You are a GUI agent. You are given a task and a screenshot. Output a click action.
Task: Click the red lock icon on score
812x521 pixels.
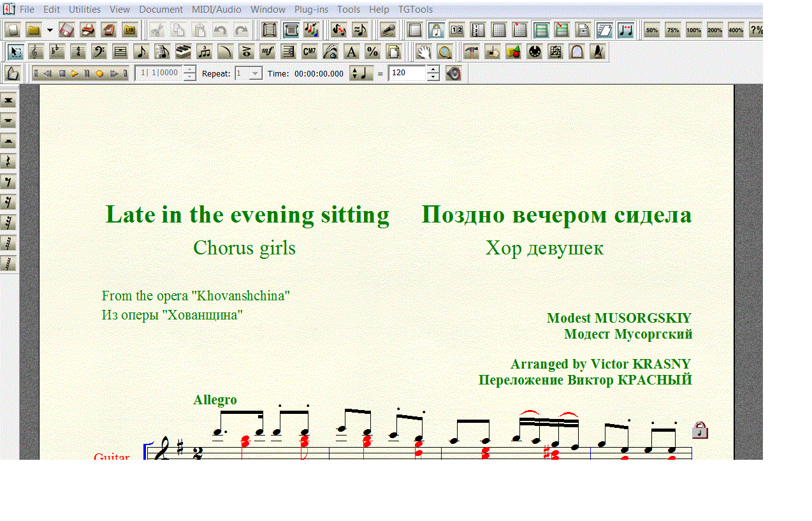(x=700, y=430)
